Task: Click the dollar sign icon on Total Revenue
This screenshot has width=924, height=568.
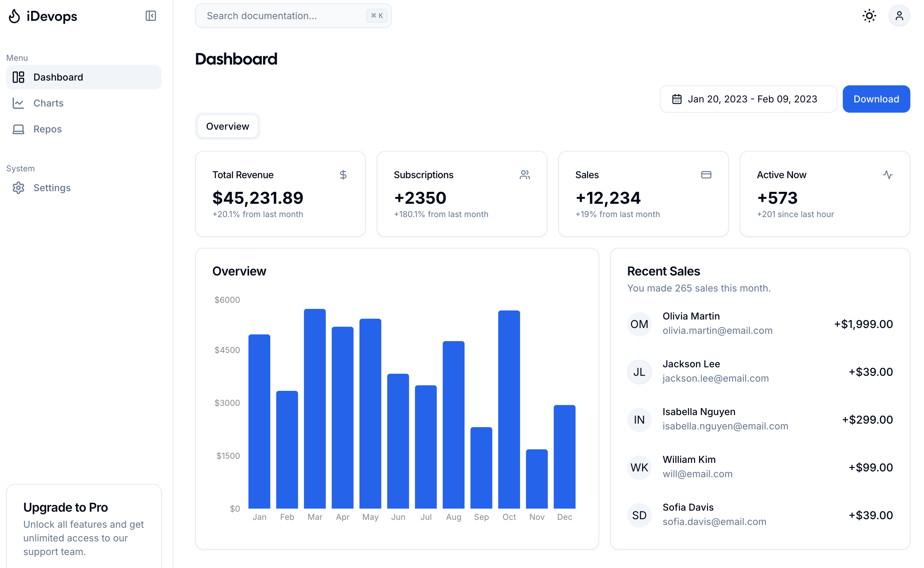Action: pos(343,175)
